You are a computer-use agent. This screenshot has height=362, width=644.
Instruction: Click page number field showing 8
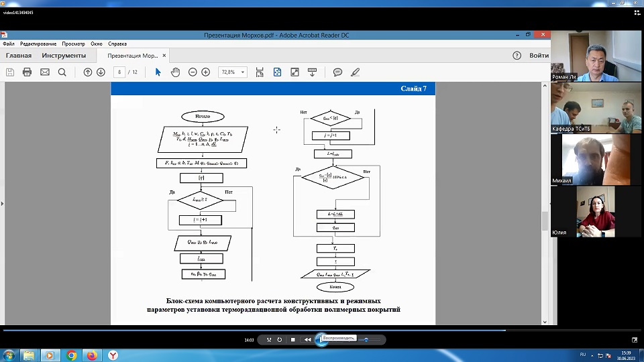[119, 72]
